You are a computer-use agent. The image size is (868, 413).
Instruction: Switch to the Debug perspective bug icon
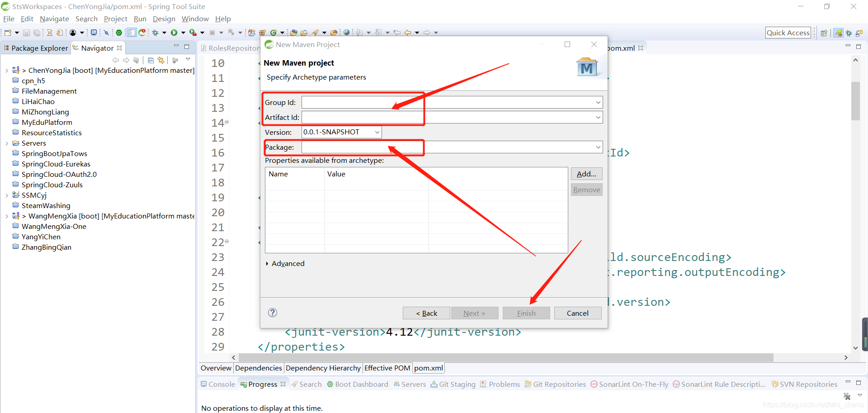(849, 33)
